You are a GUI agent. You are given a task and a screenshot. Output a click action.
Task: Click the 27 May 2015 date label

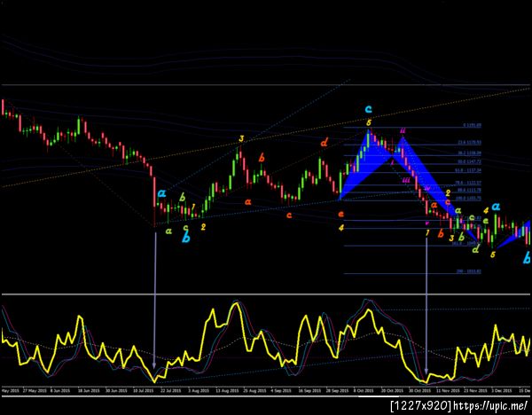coord(35,390)
